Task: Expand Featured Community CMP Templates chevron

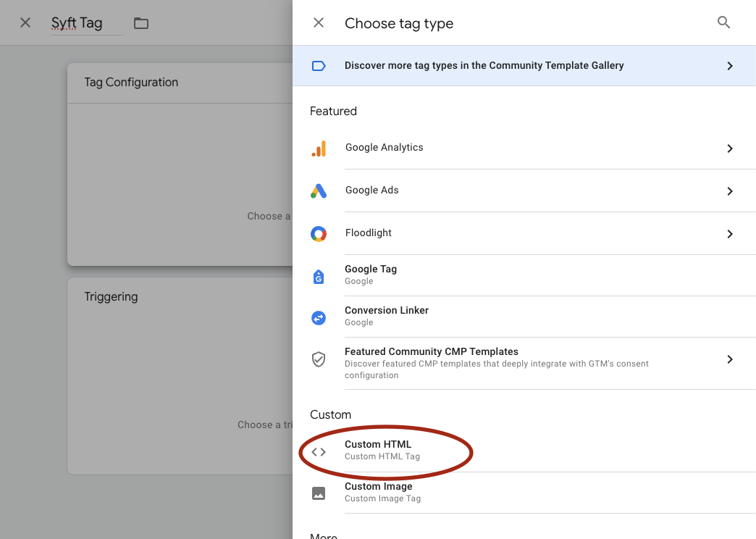Action: 730,359
